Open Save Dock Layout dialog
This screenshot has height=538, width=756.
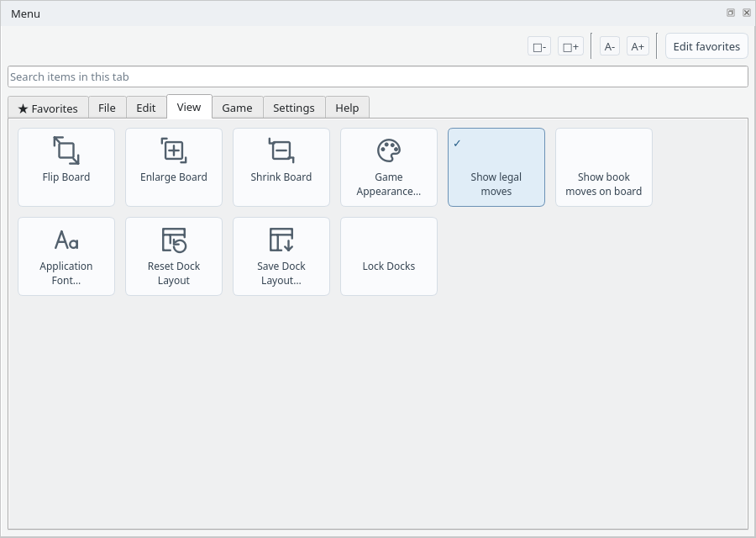[281, 256]
